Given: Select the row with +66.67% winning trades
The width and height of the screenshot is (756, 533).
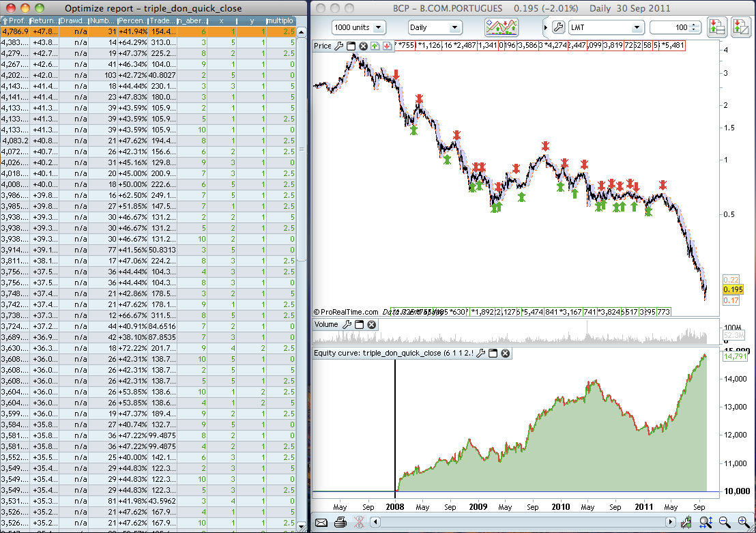Looking at the screenshot, I should [147, 315].
